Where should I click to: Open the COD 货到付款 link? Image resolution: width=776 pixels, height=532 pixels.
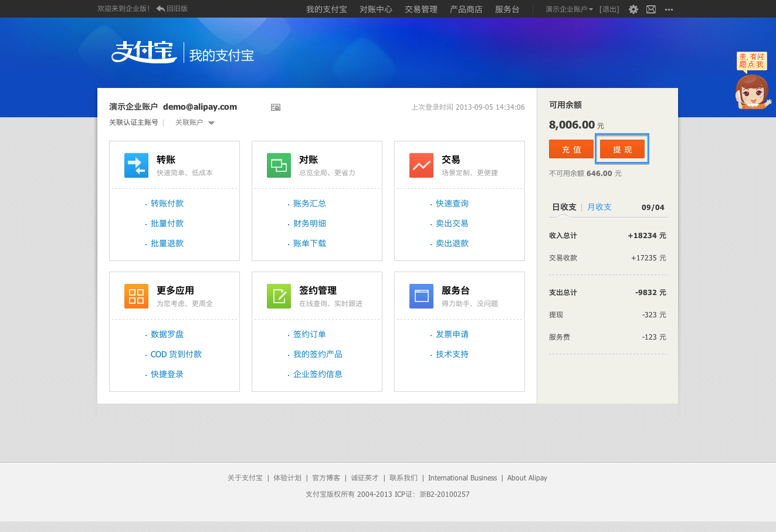pyautogui.click(x=176, y=354)
